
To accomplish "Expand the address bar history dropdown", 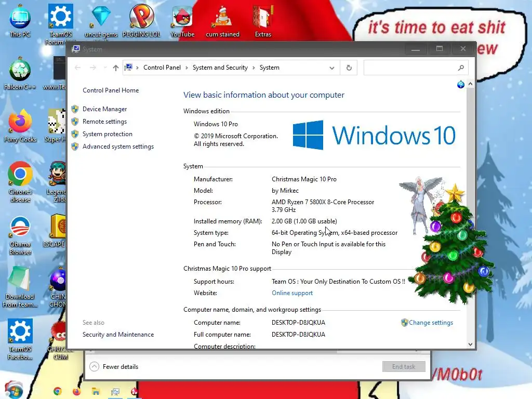I will [x=332, y=68].
